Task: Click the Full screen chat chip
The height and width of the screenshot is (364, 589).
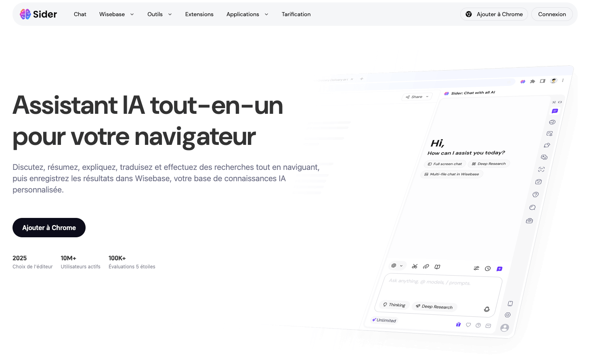Action: (445, 164)
